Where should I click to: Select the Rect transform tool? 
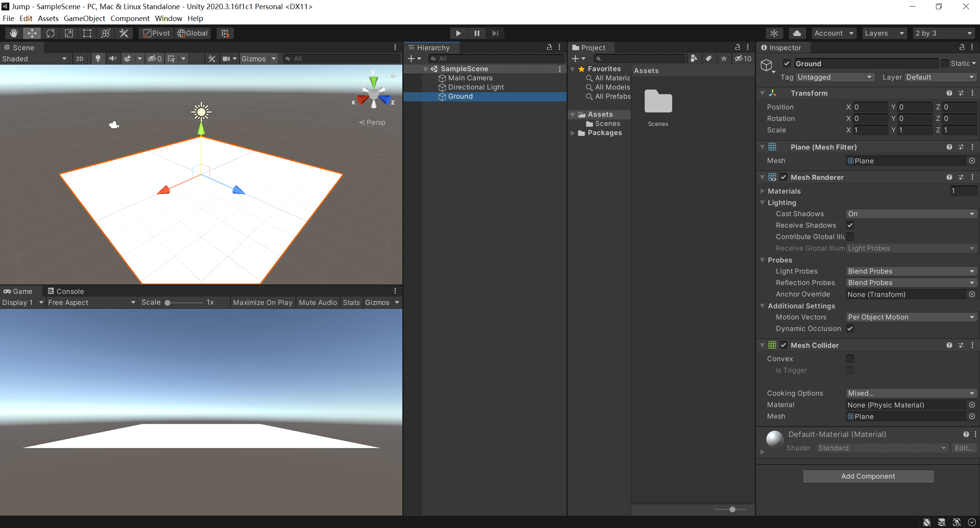click(x=87, y=33)
